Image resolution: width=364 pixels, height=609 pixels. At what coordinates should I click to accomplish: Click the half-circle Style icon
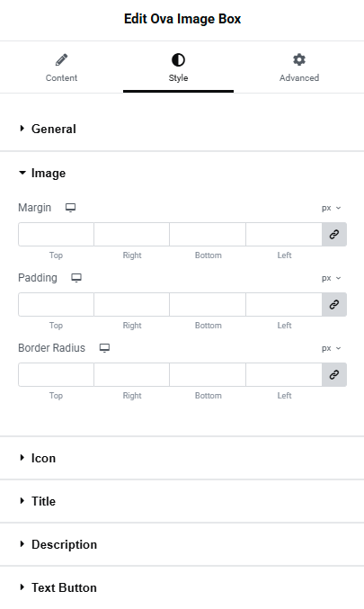point(178,59)
